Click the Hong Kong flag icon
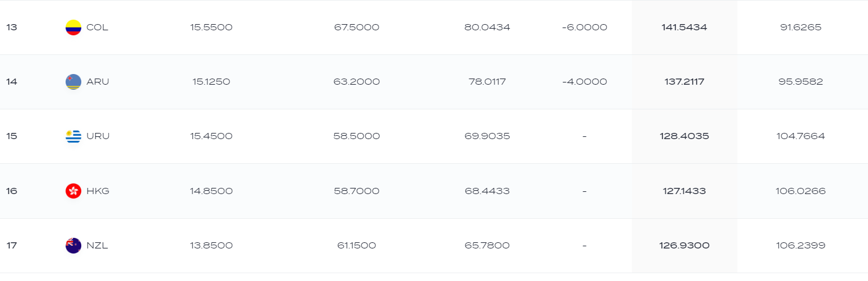Image resolution: width=868 pixels, height=281 pixels. tap(73, 191)
